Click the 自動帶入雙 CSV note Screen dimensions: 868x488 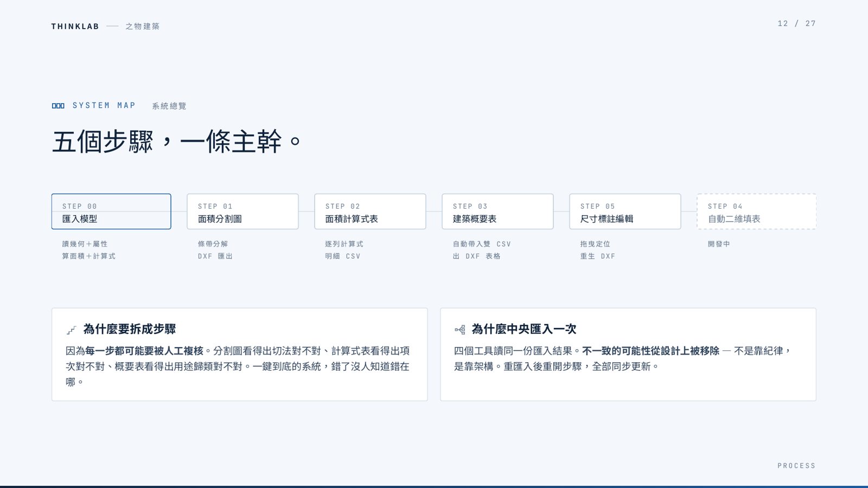pyautogui.click(x=482, y=244)
